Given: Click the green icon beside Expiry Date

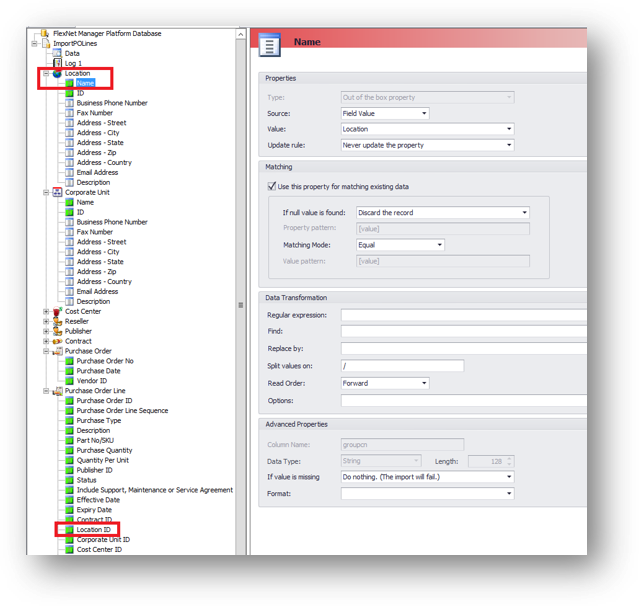Looking at the screenshot, I should [x=69, y=510].
